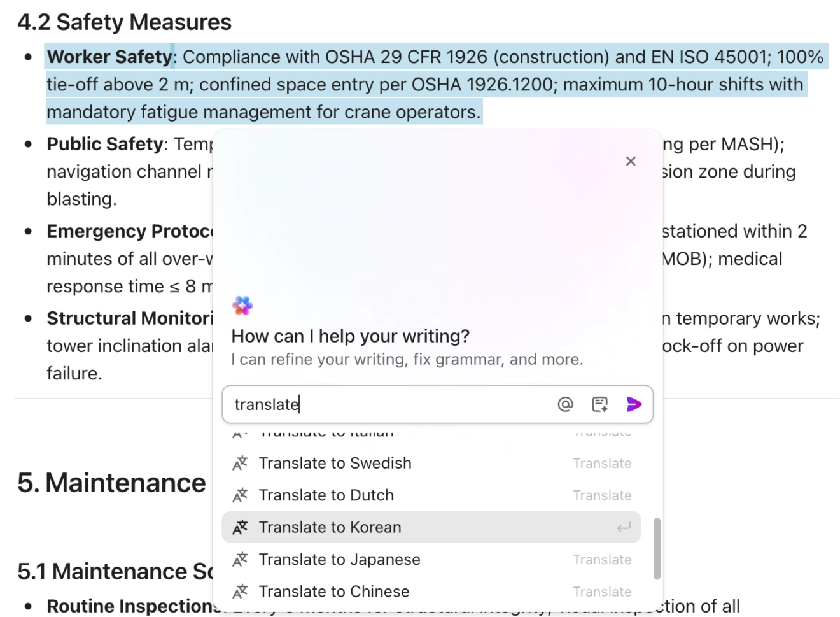The height and width of the screenshot is (617, 840).
Task: Click 'Translate' label on Swedish row
Action: point(602,464)
